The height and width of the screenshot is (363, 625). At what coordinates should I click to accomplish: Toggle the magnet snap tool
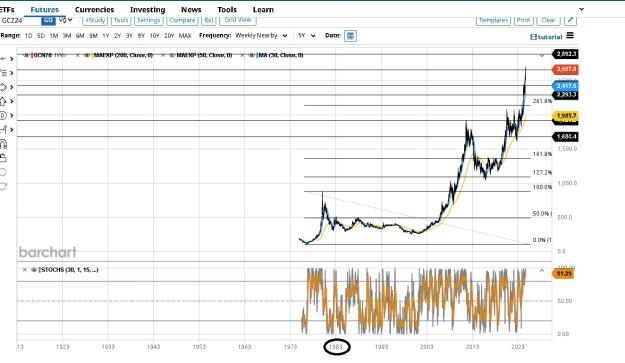(3, 144)
